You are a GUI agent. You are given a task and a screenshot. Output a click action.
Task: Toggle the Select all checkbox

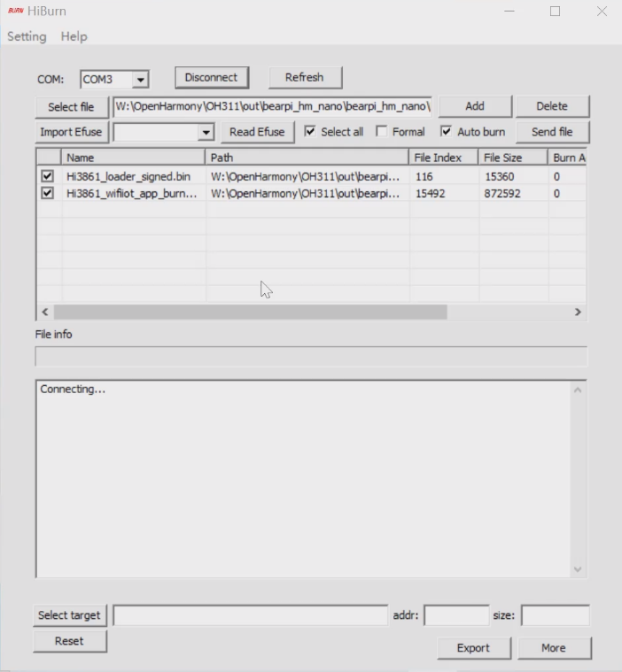(x=310, y=131)
